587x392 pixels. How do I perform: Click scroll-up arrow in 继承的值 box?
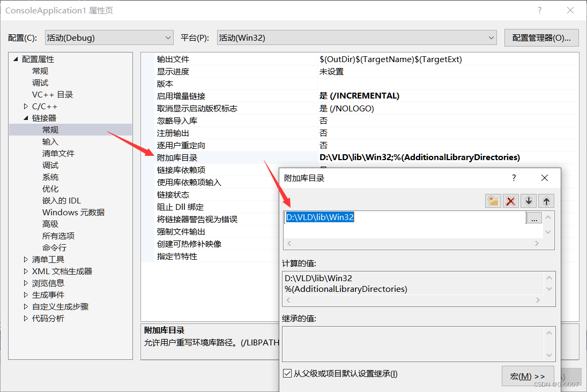point(549,333)
